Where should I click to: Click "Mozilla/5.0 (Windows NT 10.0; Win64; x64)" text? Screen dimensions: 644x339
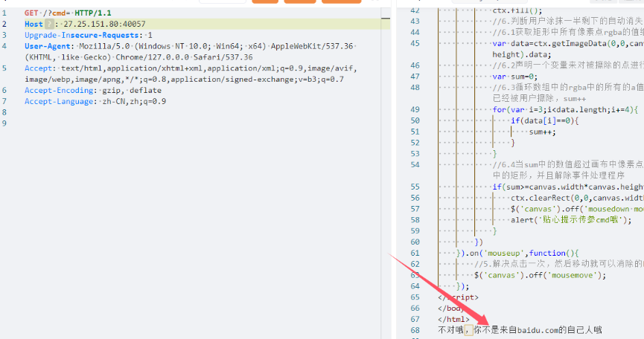click(173, 46)
